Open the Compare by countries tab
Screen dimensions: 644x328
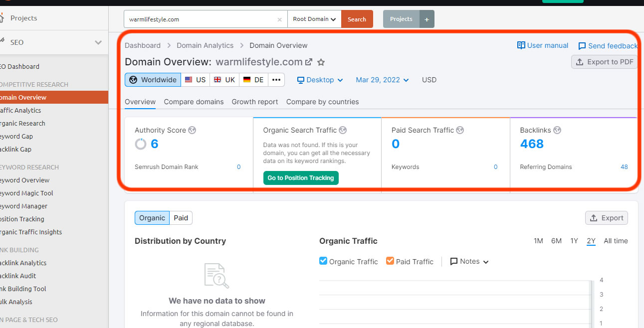click(x=323, y=102)
